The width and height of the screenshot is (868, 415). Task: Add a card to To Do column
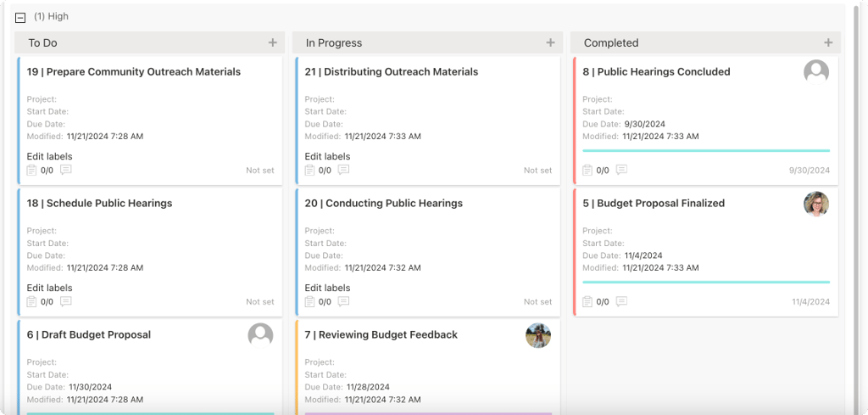click(x=272, y=42)
